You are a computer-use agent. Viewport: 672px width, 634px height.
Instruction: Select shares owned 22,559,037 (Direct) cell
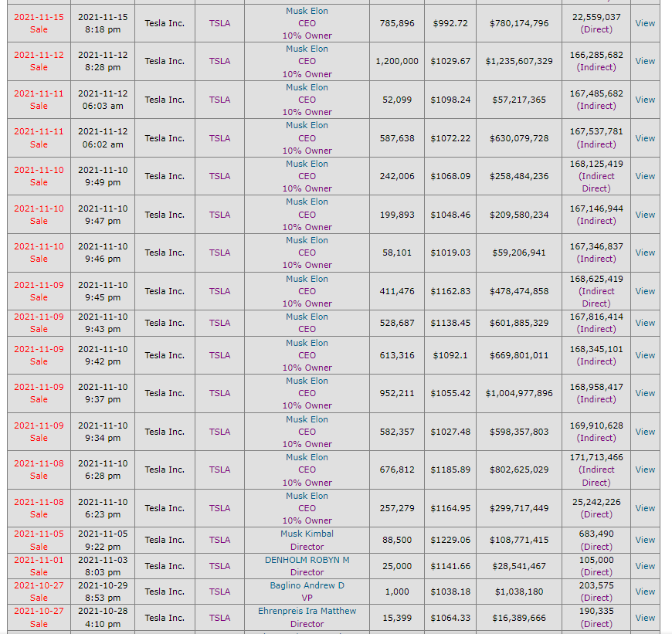pyautogui.click(x=596, y=23)
